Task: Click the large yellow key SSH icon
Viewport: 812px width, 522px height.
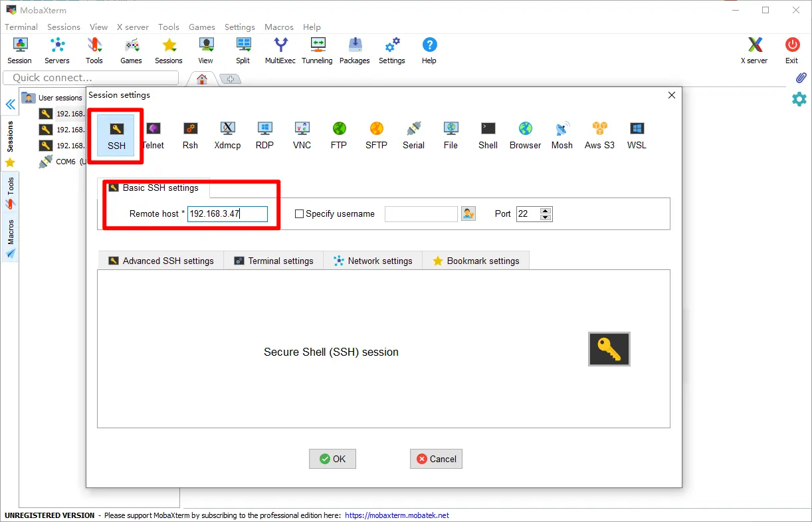Action: [x=609, y=349]
